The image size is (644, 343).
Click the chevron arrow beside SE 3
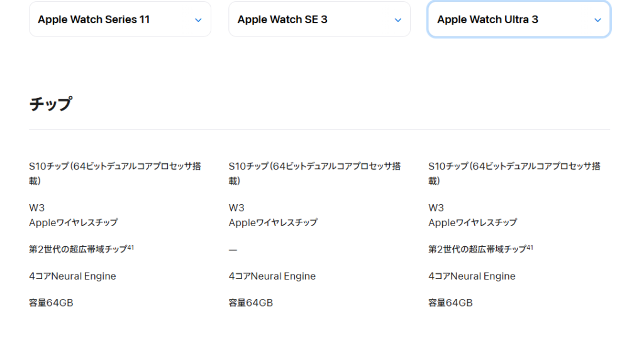tap(397, 20)
